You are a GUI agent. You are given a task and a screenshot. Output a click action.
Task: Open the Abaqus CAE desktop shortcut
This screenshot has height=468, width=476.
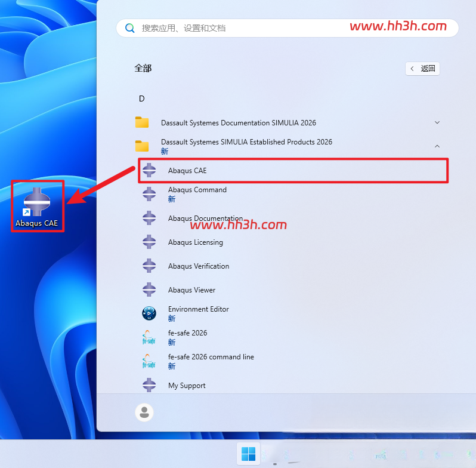tap(37, 207)
